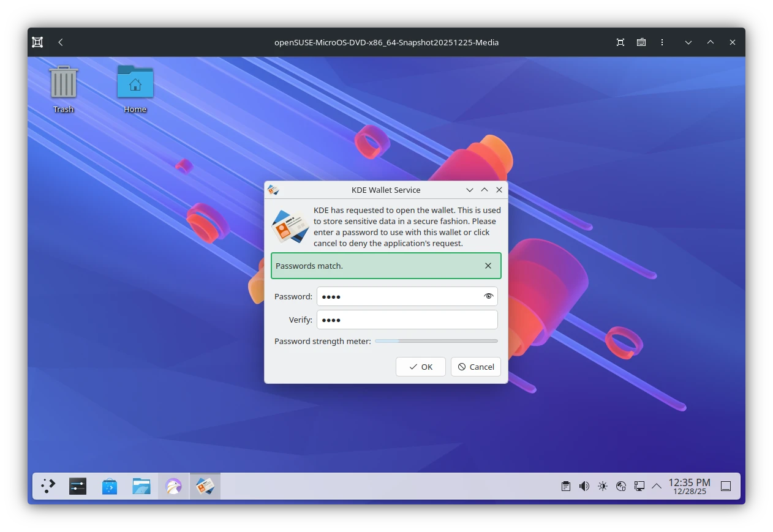The image size is (773, 532).
Task: Click the back arrow in the title bar
Action: click(60, 42)
